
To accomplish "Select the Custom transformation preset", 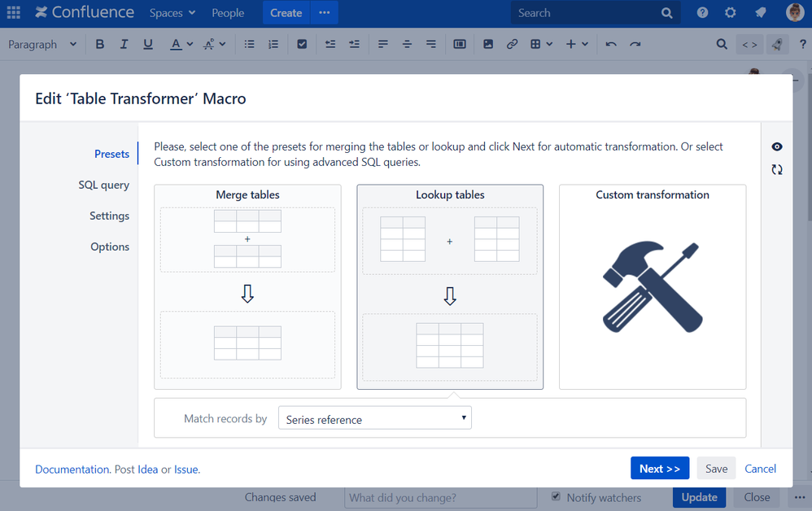I will pos(653,286).
